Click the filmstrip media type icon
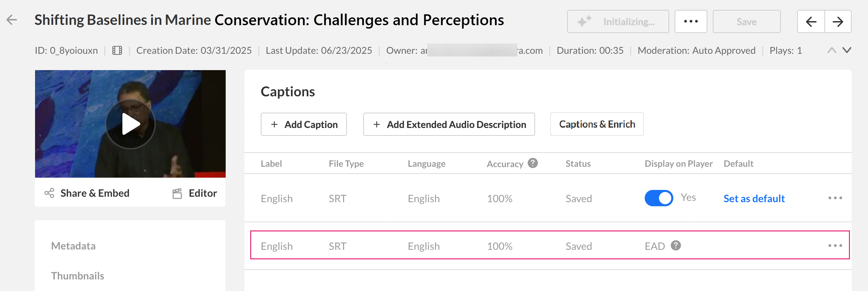This screenshot has width=868, height=291. 117,51
